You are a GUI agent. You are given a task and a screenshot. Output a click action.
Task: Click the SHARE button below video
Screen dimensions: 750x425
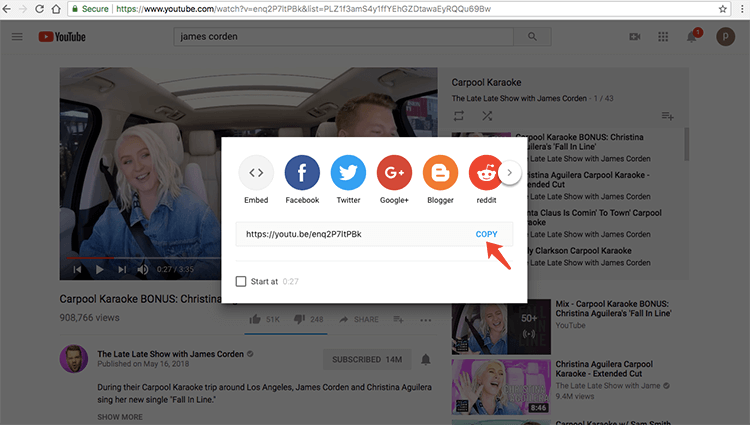click(359, 319)
